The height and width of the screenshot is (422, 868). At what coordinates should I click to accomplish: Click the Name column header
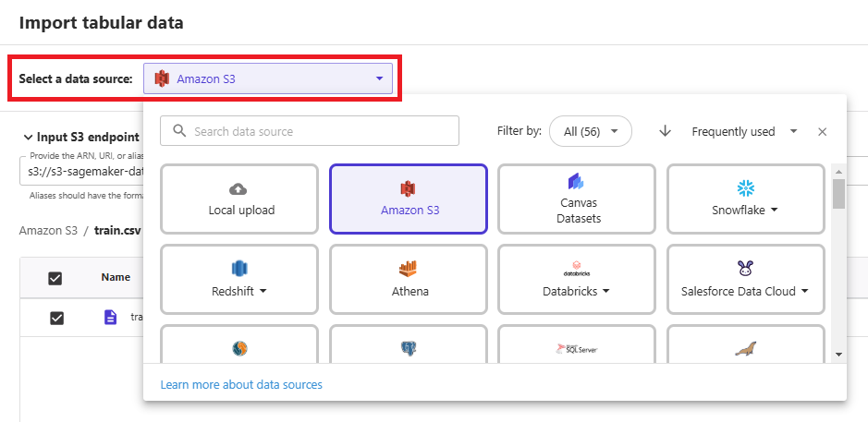[x=116, y=277]
